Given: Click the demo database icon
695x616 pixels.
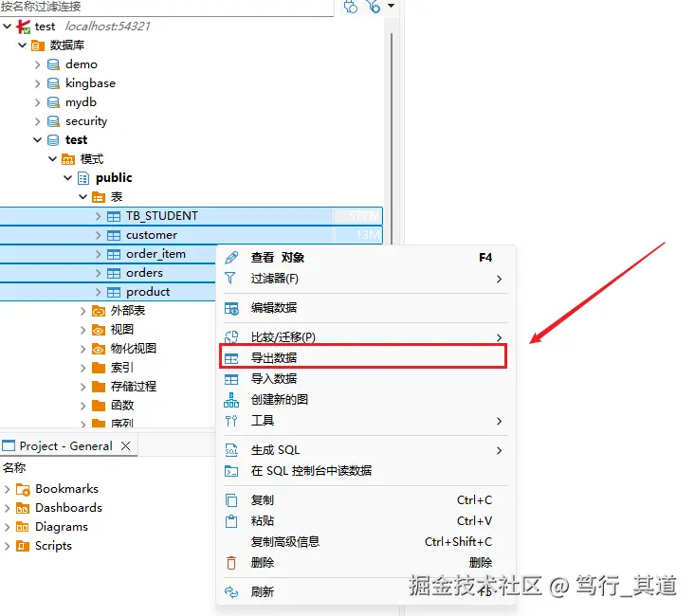Looking at the screenshot, I should 53,64.
